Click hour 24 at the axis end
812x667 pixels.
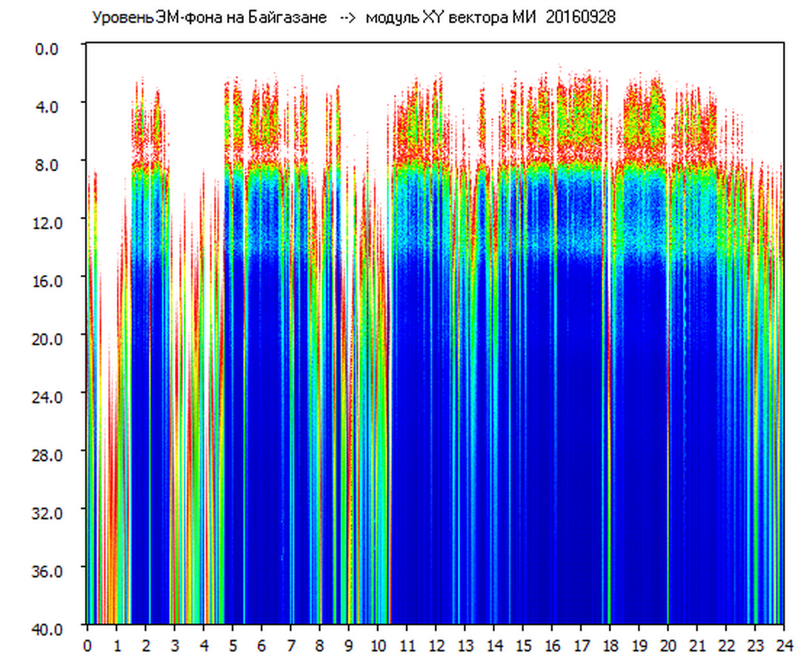[x=783, y=646]
